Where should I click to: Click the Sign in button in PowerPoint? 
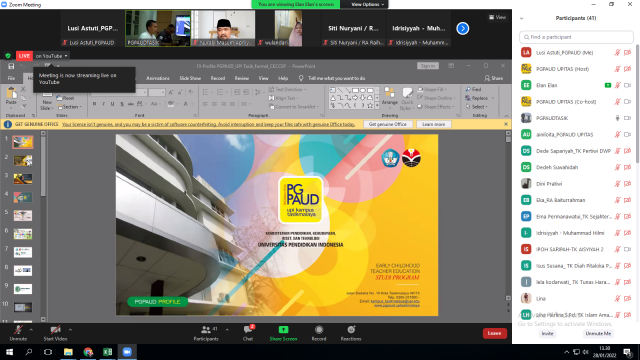[x=428, y=66]
